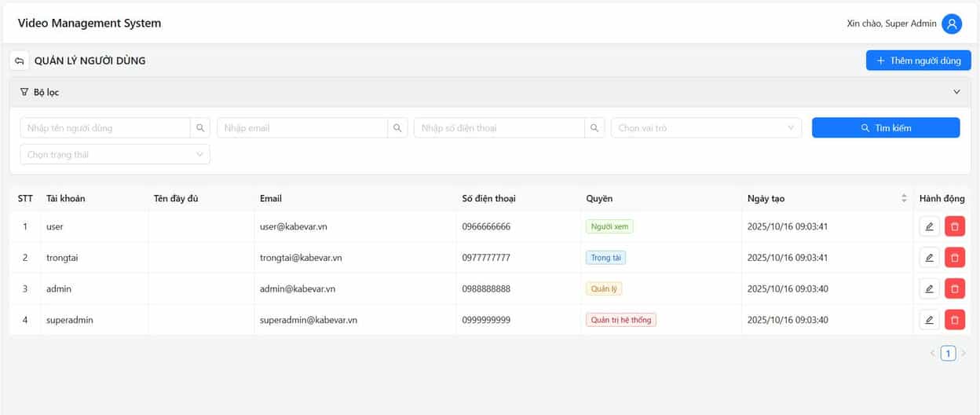Open edit for 'superadmin' account
This screenshot has width=980, height=415.
coord(929,320)
